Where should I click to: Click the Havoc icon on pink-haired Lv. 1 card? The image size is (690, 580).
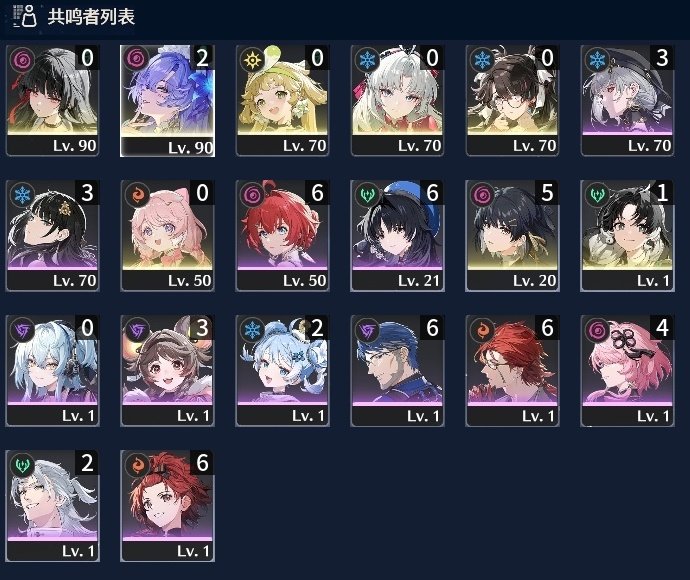597,329
